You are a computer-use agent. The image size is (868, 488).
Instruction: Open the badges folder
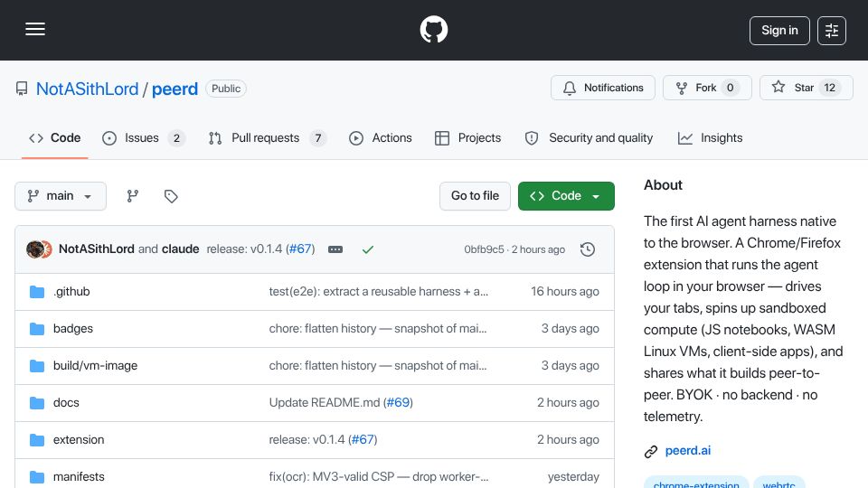click(x=73, y=329)
